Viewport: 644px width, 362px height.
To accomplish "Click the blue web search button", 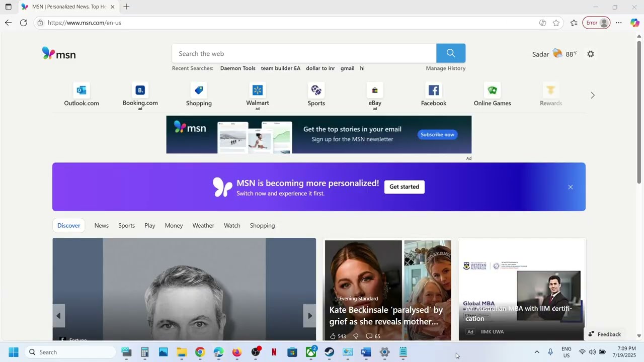I will (451, 53).
